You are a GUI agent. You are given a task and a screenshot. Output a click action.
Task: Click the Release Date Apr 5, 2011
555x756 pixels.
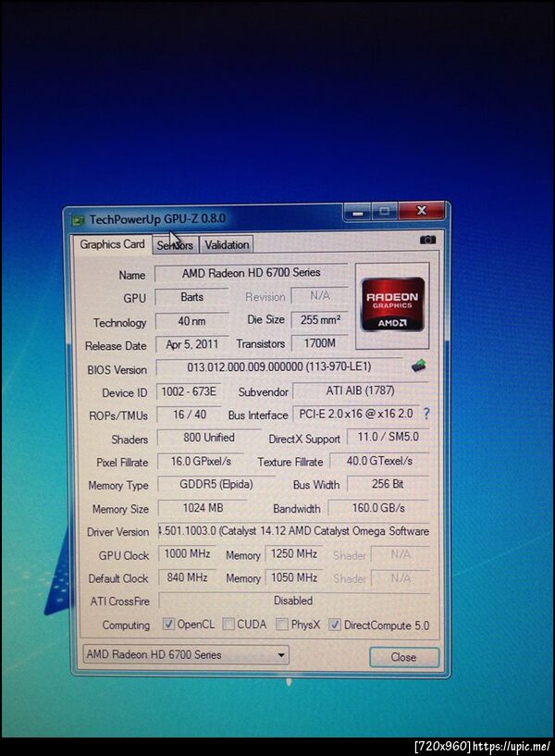pos(191,344)
